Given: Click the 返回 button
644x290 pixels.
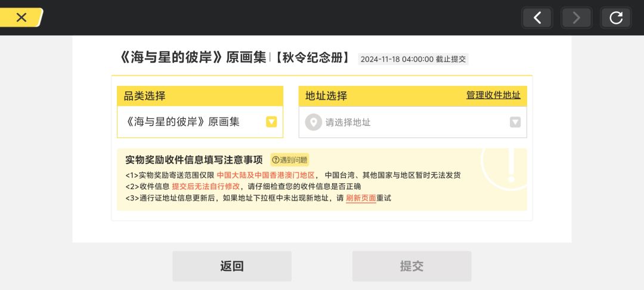Looking at the screenshot, I should pyautogui.click(x=232, y=266).
